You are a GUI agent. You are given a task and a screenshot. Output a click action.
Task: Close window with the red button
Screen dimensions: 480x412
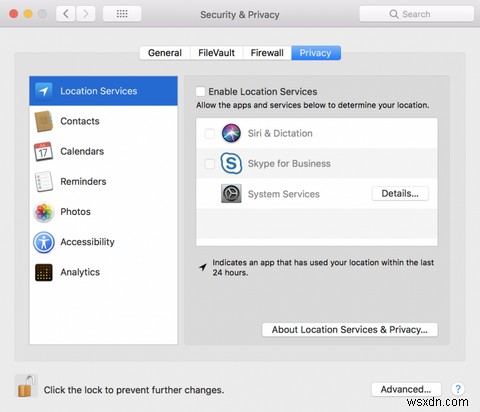click(14, 14)
